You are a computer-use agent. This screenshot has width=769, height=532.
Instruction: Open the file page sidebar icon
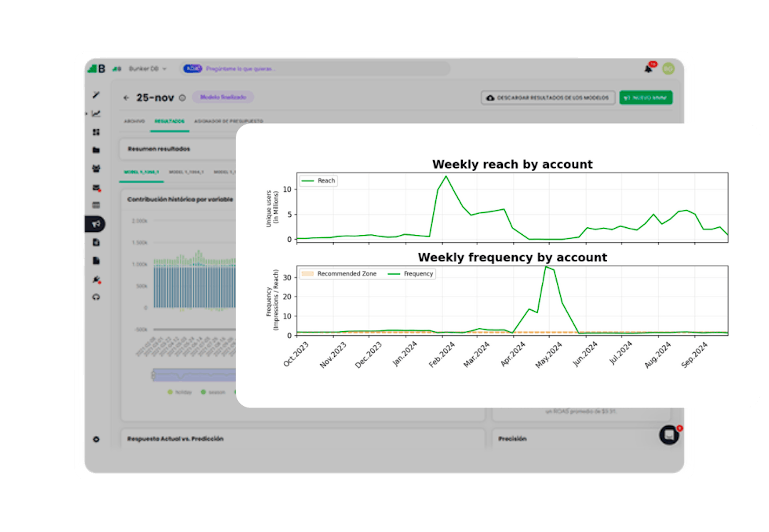96,261
